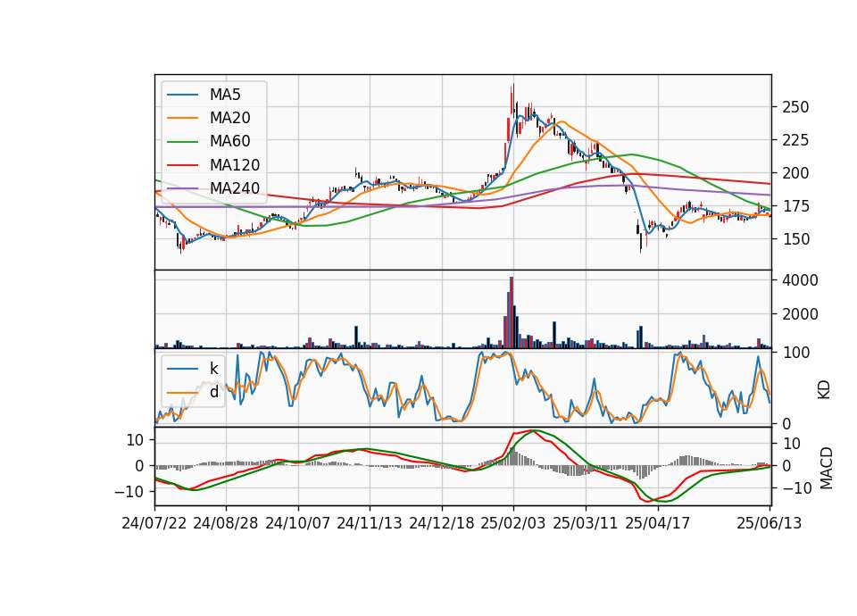Click the MA20 legend label

[229, 118]
